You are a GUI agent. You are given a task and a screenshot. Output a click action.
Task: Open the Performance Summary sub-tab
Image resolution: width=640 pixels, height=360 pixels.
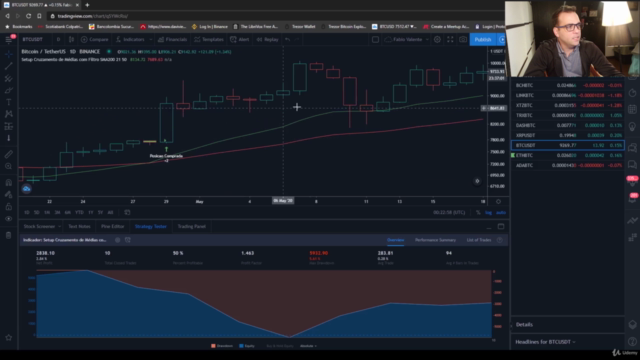(x=436, y=240)
